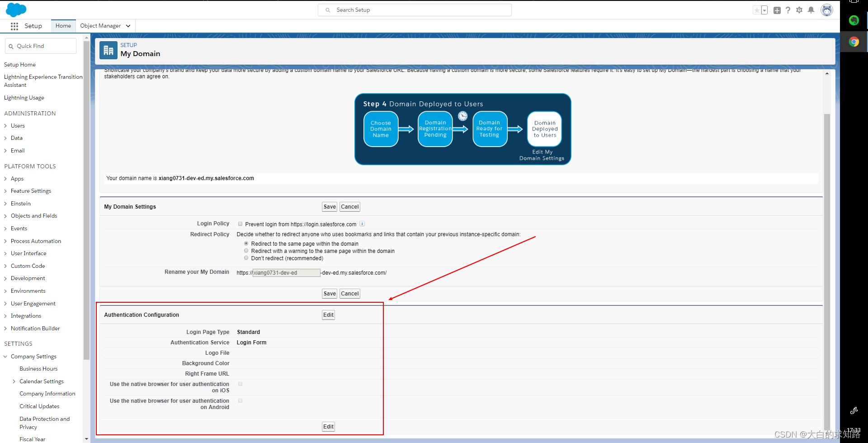This screenshot has height=443, width=868.
Task: Check Prevent login from login.salesforce.com
Action: coord(240,223)
